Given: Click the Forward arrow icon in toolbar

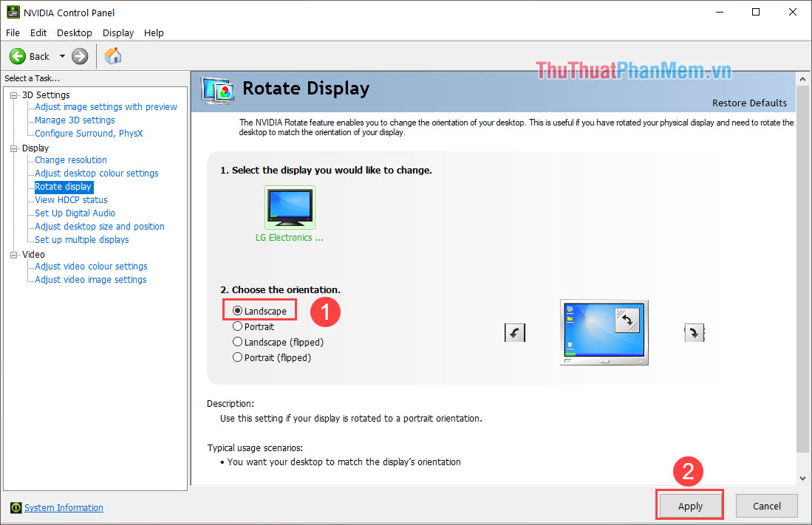Looking at the screenshot, I should pos(80,56).
